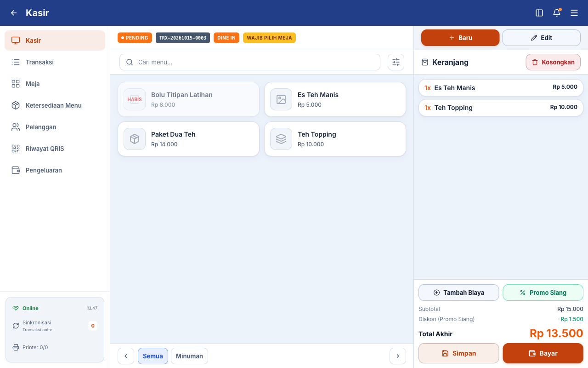The width and height of the screenshot is (588, 368).
Task: Add Paket Dua Teh to cart
Action: point(188,139)
